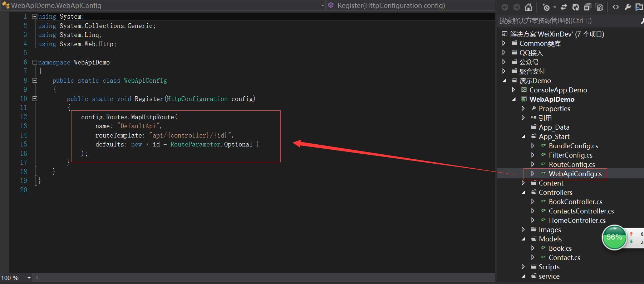644x284 pixels.
Task: Click the Refresh icon in Solution Explorer
Action: [x=576, y=7]
